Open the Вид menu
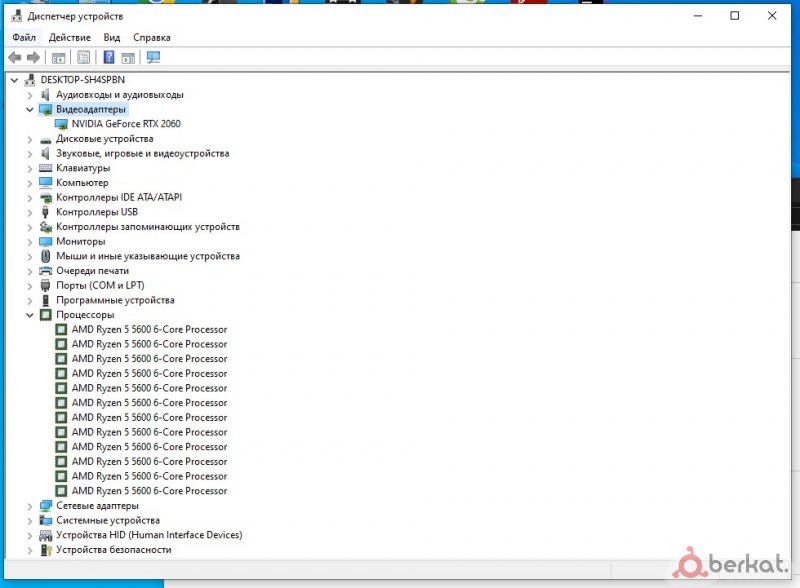Screen dimensions: 800x588 click(112, 37)
